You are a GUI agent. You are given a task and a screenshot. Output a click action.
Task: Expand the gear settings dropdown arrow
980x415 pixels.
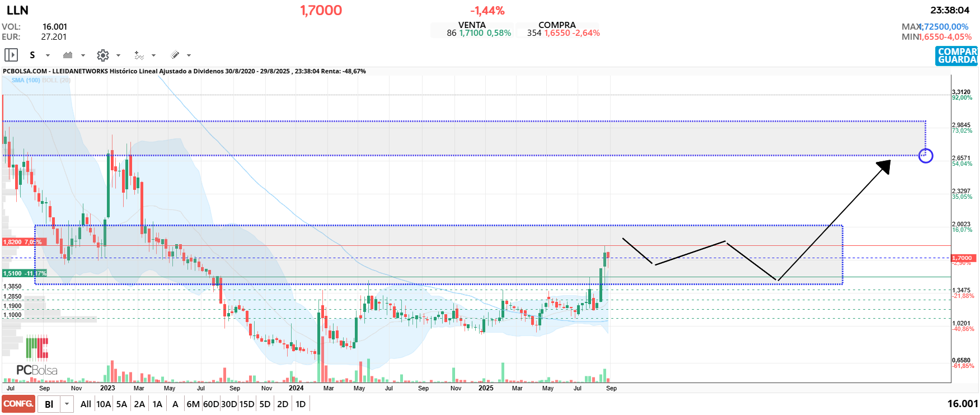click(118, 55)
